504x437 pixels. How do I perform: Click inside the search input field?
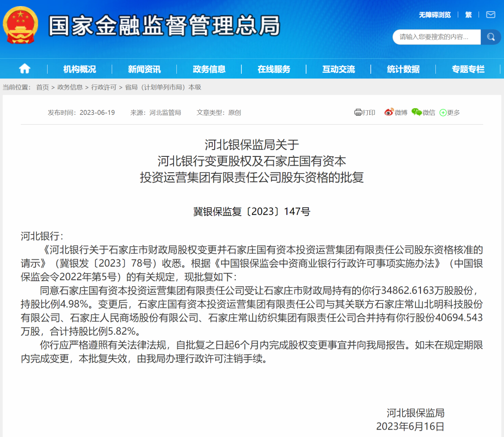click(436, 37)
